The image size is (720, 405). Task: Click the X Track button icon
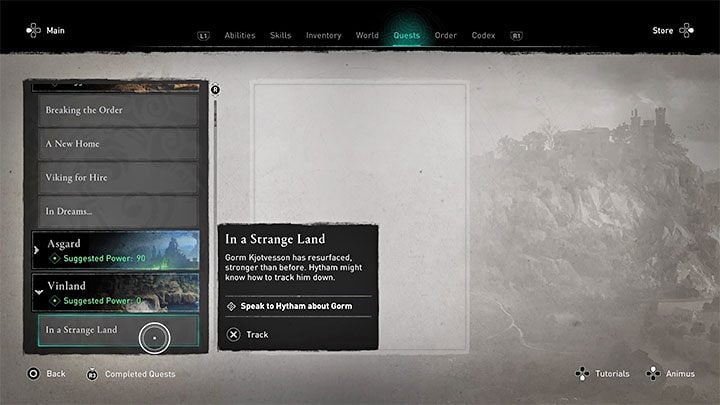click(233, 334)
